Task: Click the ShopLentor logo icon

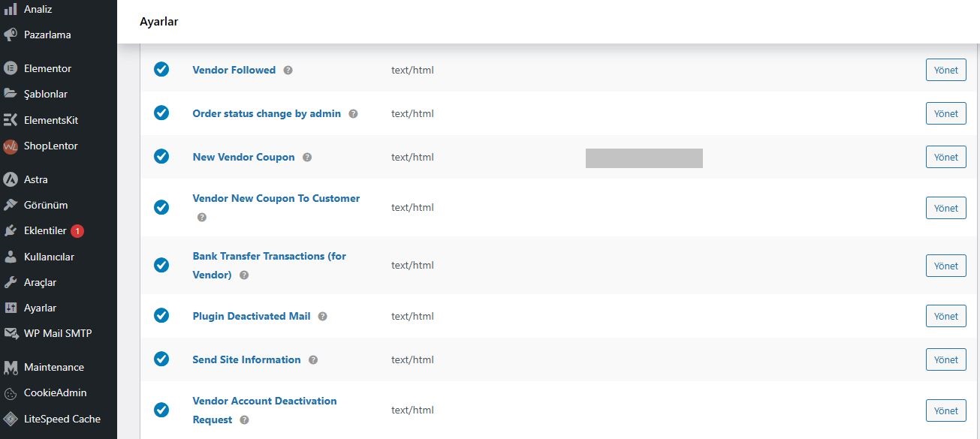Action: (11, 146)
